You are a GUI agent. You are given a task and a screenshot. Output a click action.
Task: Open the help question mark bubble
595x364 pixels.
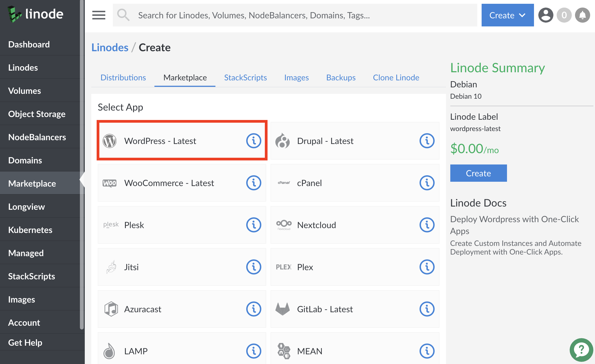click(x=581, y=350)
